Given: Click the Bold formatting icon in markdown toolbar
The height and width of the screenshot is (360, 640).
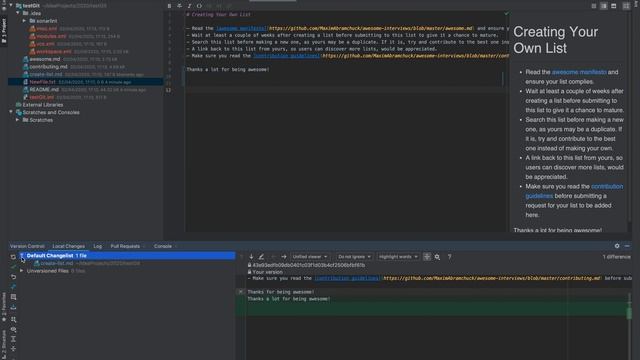Looking at the screenshot, I should click(169, 6).
